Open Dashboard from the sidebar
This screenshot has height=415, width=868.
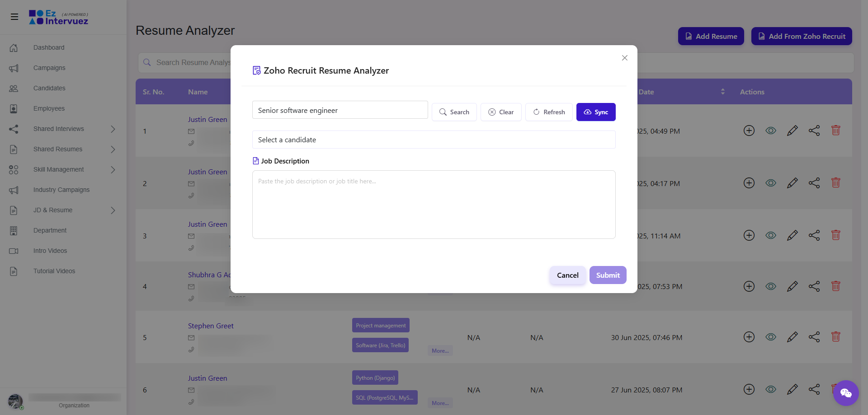[49, 47]
